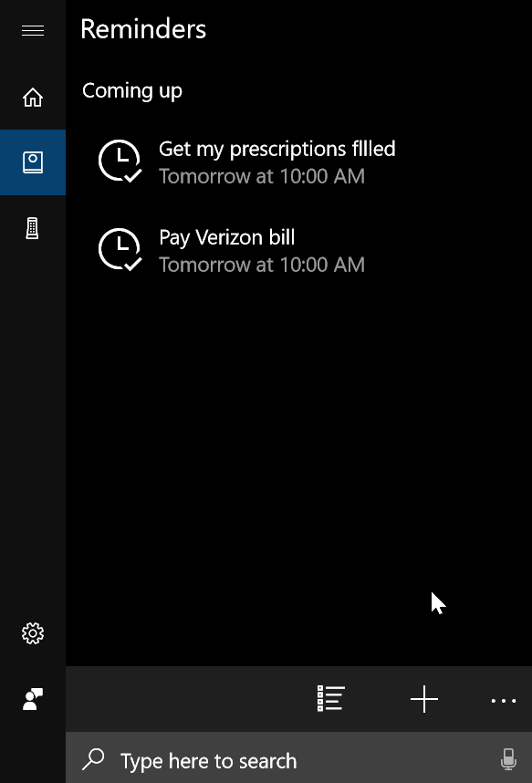Open the Notebook sidebar icon
The image size is (532, 783).
(33, 162)
